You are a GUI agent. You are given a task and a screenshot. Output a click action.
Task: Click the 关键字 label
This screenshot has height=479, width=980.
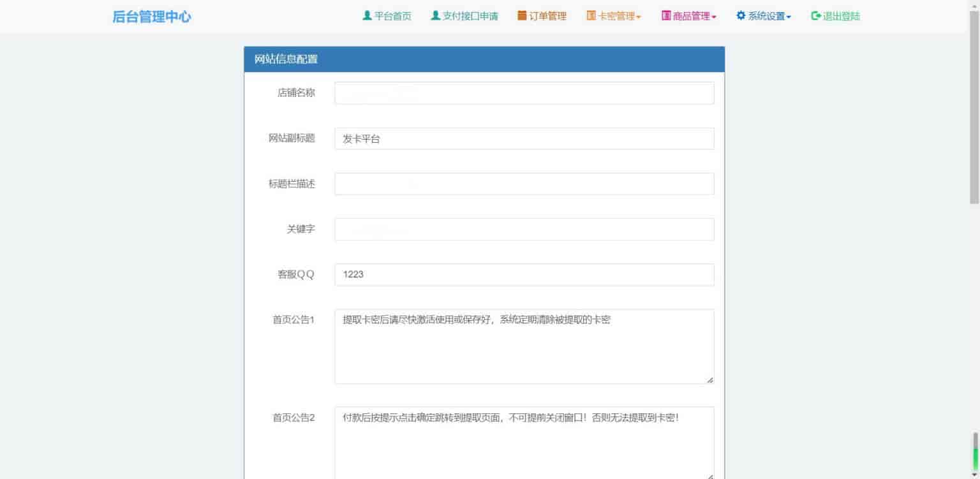301,229
